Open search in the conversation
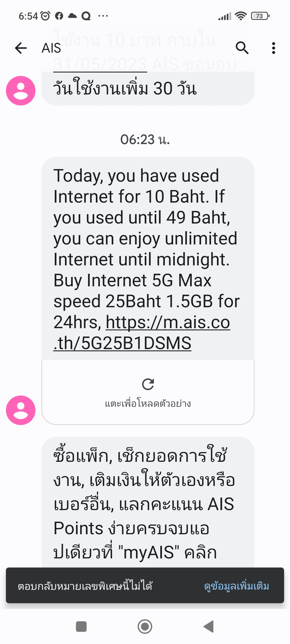 click(242, 48)
